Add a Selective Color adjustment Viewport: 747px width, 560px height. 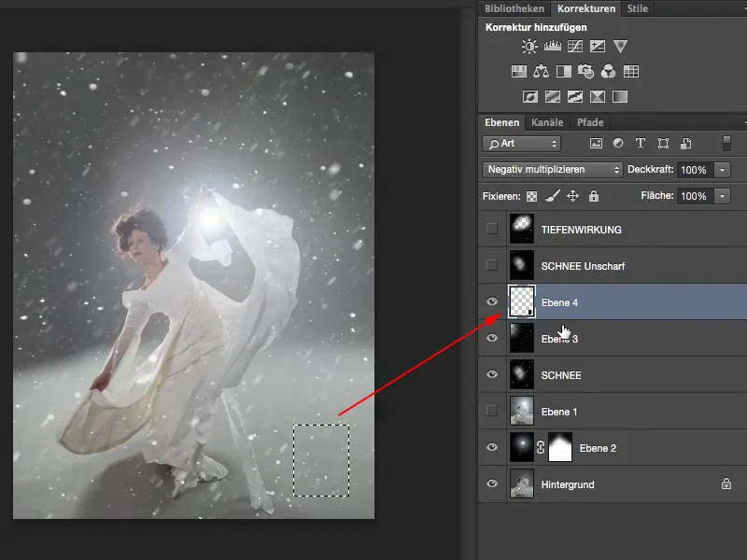pos(598,97)
